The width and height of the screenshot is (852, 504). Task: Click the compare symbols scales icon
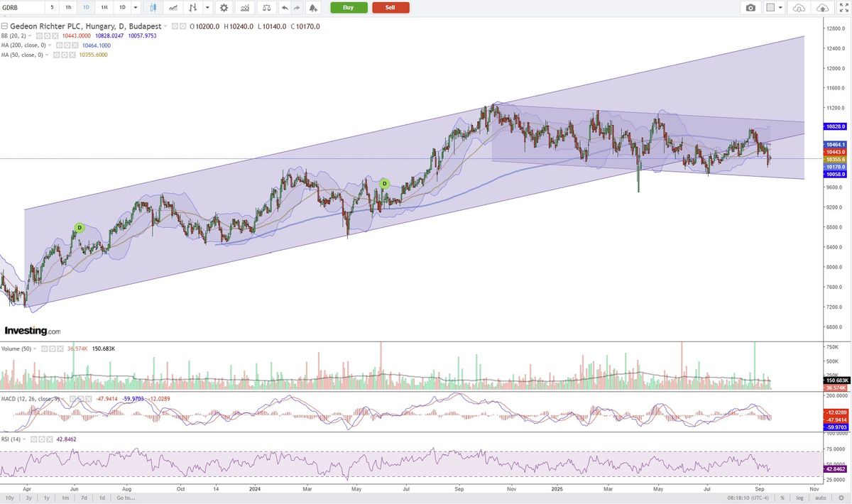(266, 7)
